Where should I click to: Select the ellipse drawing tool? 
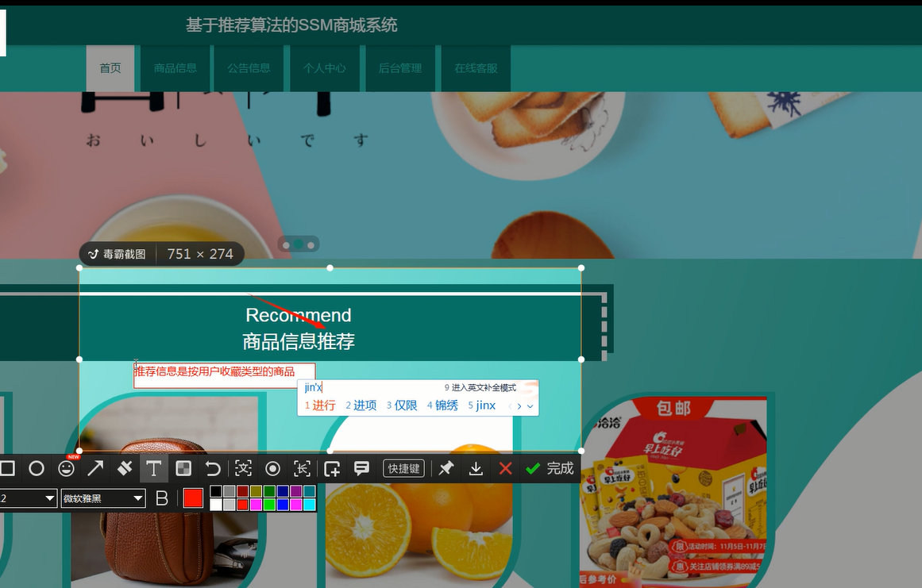point(37,468)
